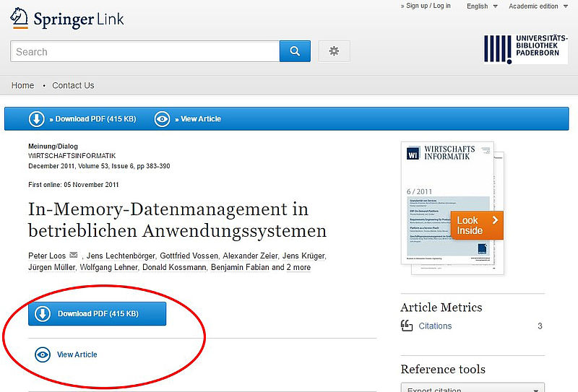
Task: Click the orange Look Inside button
Action: [x=477, y=225]
